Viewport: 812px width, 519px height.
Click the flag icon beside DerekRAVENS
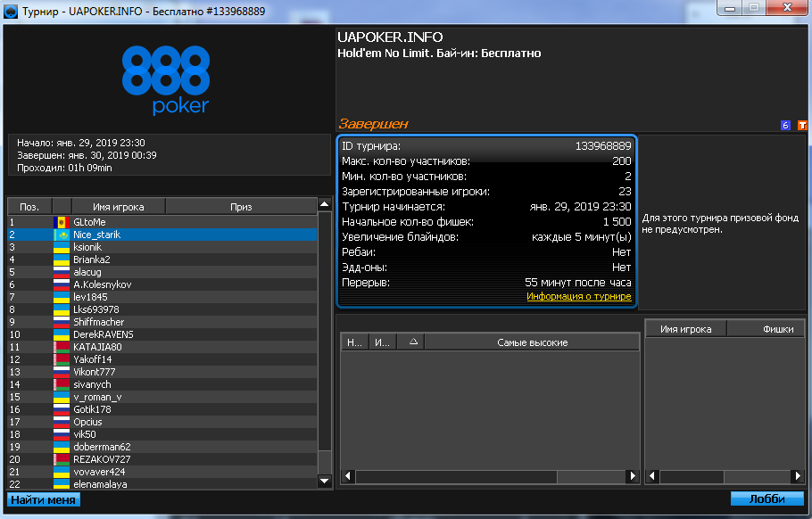point(62,334)
